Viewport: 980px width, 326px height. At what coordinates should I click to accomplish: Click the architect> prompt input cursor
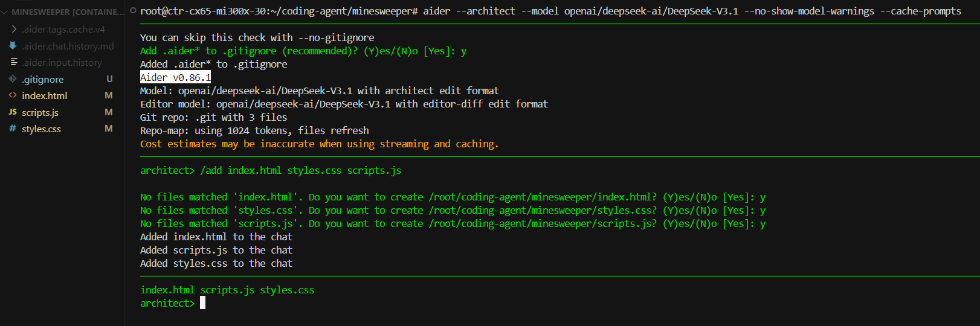click(203, 303)
